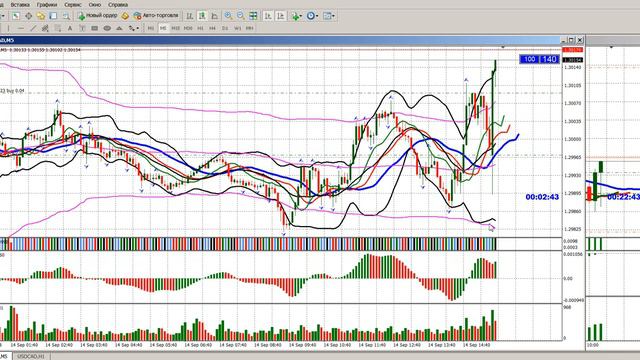Screen dimensions: 640x360
Task: Open the Окно menu
Action: pyautogui.click(x=95, y=5)
